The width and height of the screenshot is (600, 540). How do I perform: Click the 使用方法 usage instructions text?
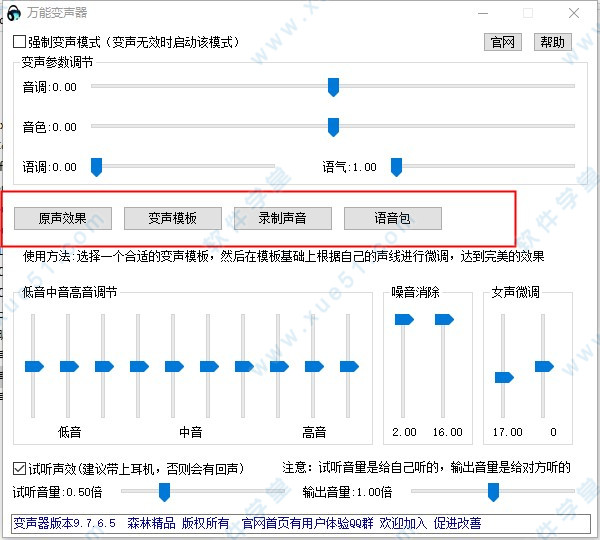tap(283, 256)
